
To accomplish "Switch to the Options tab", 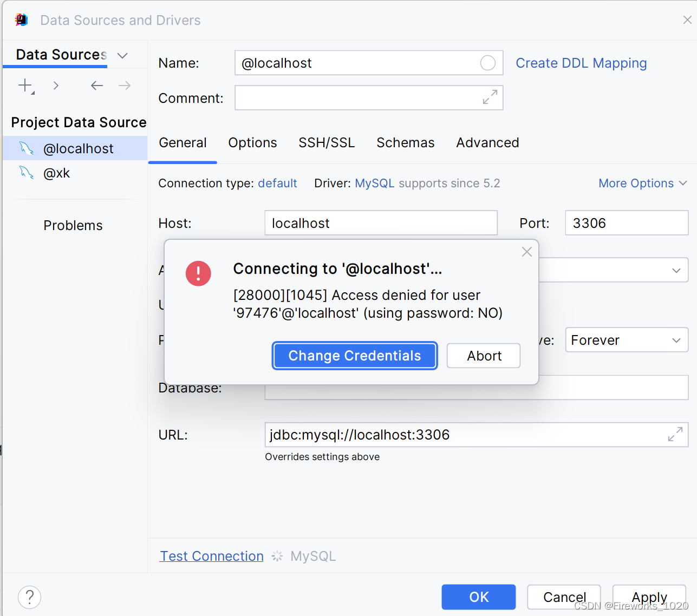I will tap(252, 142).
